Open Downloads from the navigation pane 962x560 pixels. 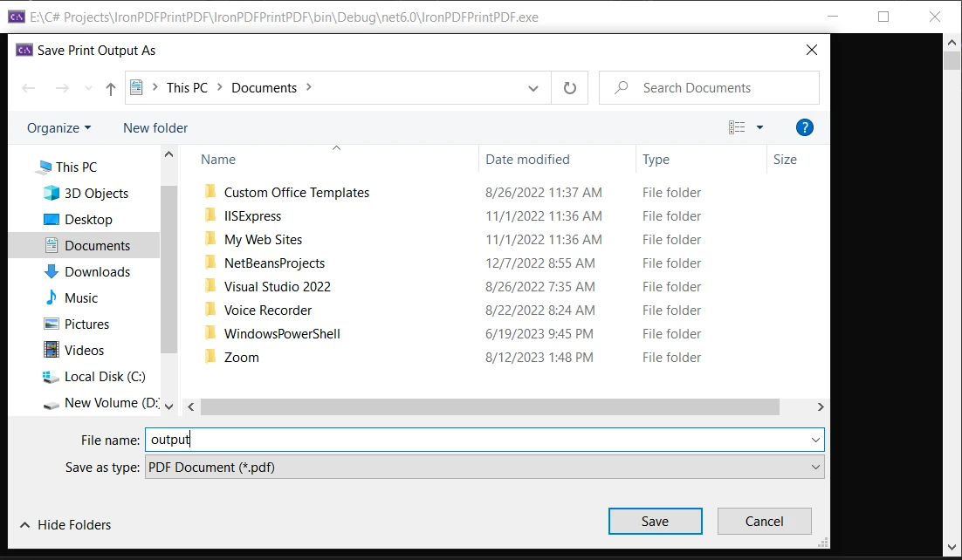pyautogui.click(x=97, y=272)
